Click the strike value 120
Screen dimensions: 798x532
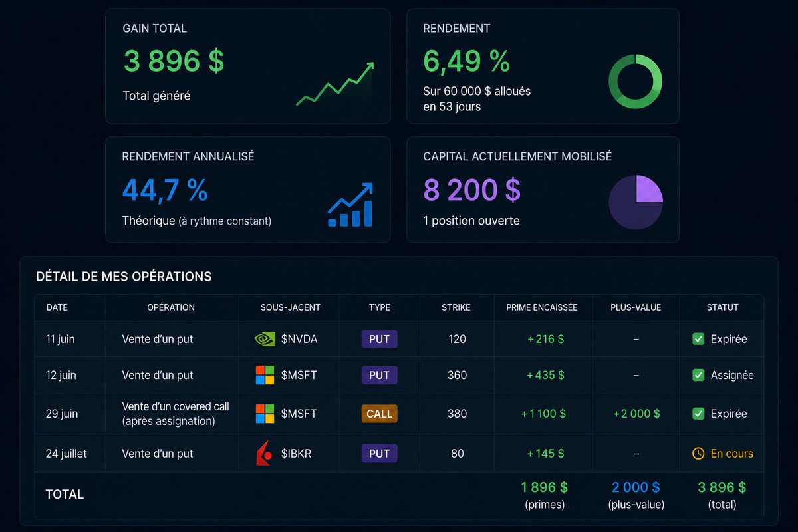coord(457,339)
